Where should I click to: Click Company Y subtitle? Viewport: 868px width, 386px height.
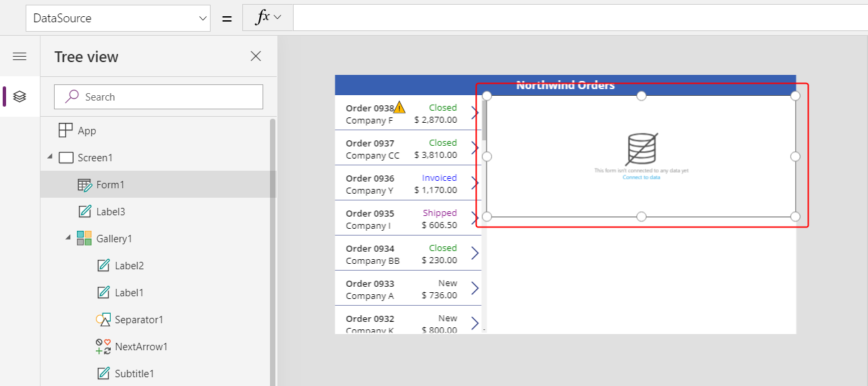(x=369, y=190)
